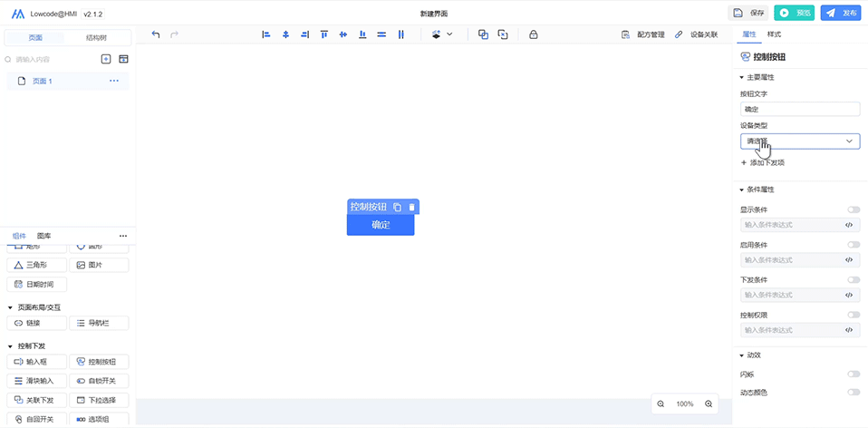Click the lock icon in toolbar

click(533, 34)
